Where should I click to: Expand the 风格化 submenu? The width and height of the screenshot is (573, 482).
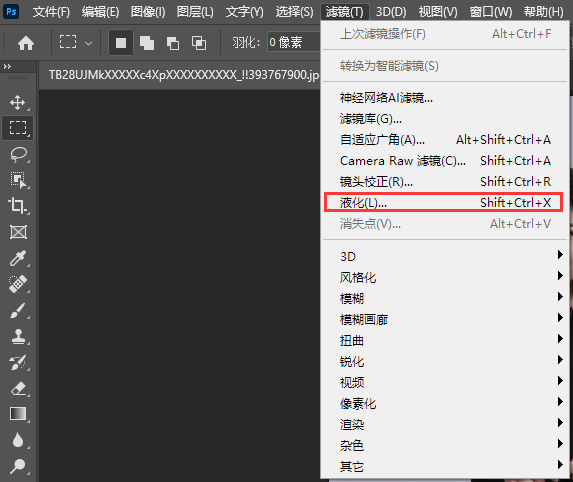[445, 278]
